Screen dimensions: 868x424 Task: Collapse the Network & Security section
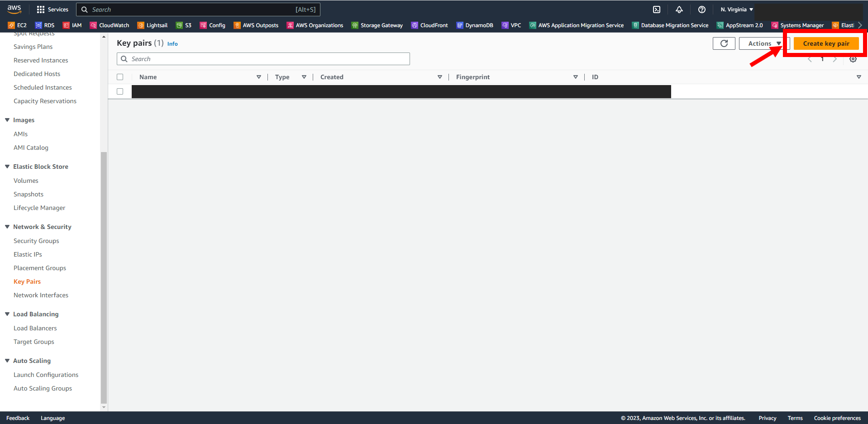[x=7, y=227]
